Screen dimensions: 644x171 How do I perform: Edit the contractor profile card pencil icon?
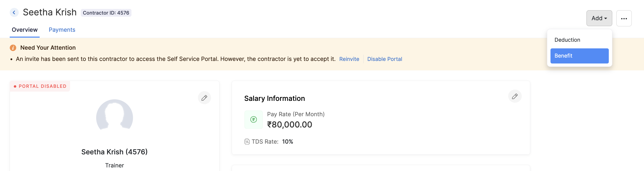204,98
